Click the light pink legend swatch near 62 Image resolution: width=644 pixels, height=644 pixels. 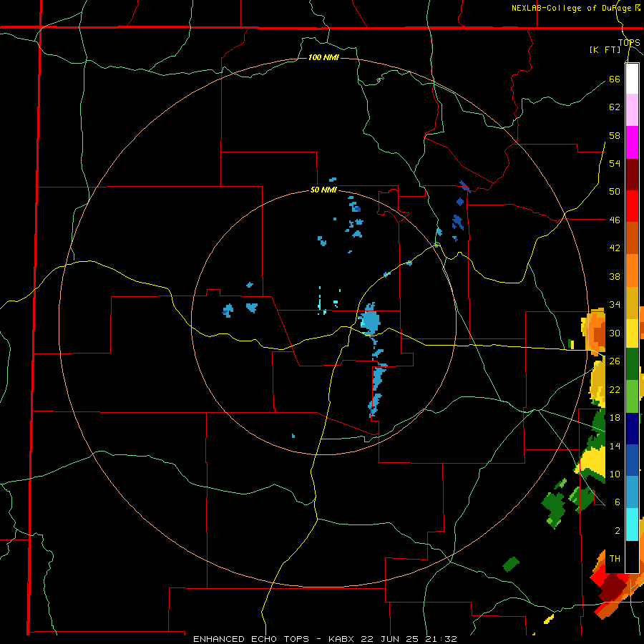632,110
